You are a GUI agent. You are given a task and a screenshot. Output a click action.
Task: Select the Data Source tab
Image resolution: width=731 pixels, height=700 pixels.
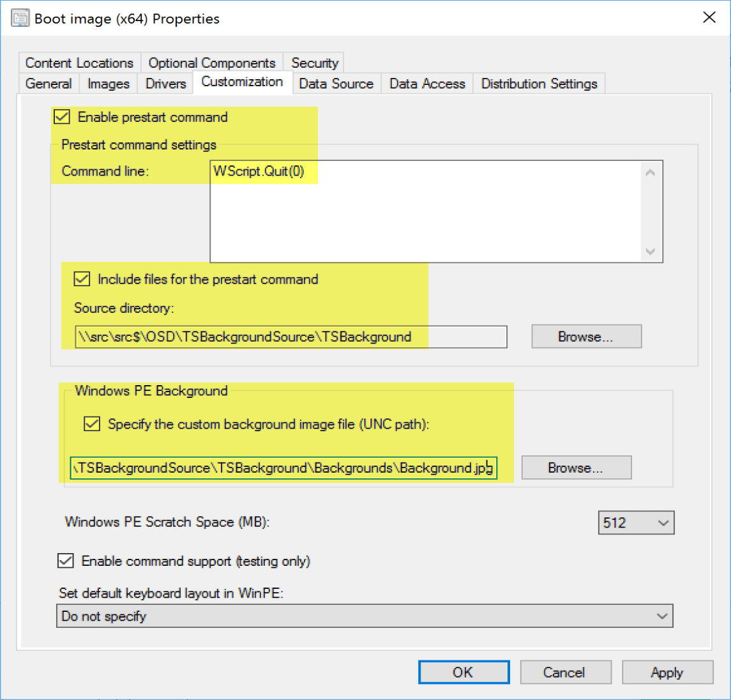click(x=336, y=84)
